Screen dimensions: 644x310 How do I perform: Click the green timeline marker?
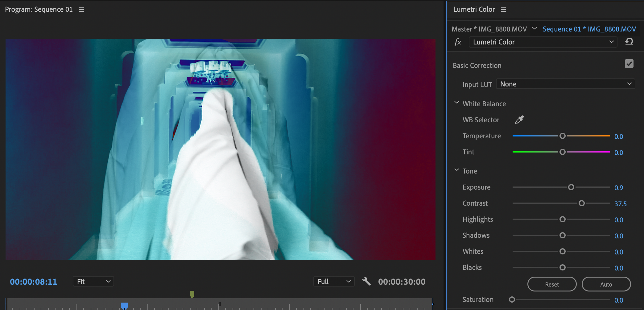click(x=192, y=294)
